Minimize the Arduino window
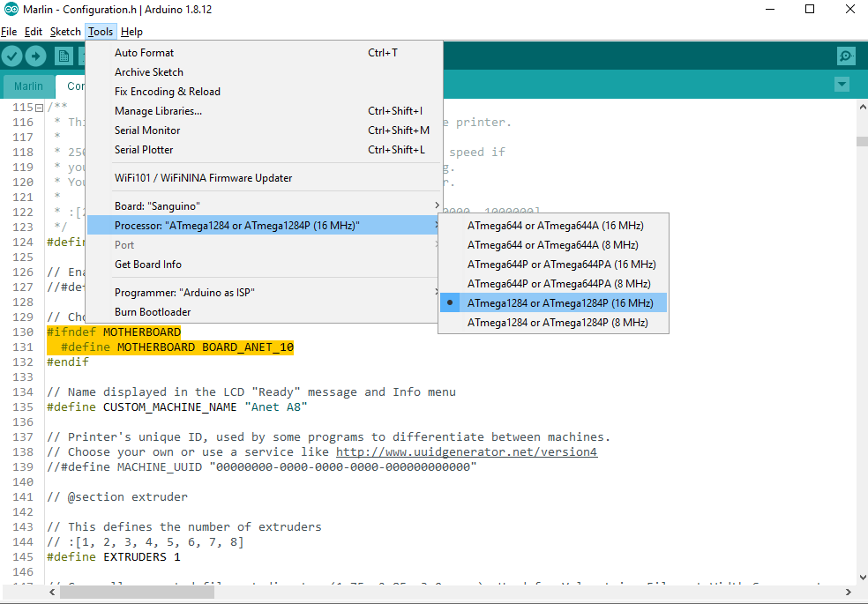This screenshot has width=868, height=604. pyautogui.click(x=769, y=10)
